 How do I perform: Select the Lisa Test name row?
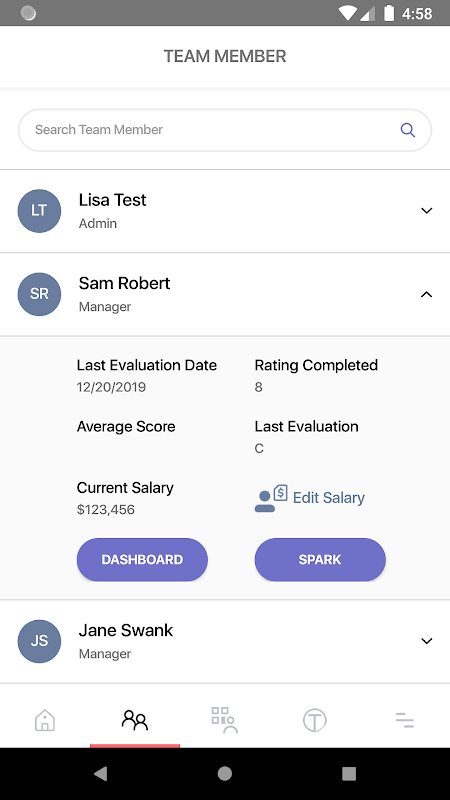[225, 211]
